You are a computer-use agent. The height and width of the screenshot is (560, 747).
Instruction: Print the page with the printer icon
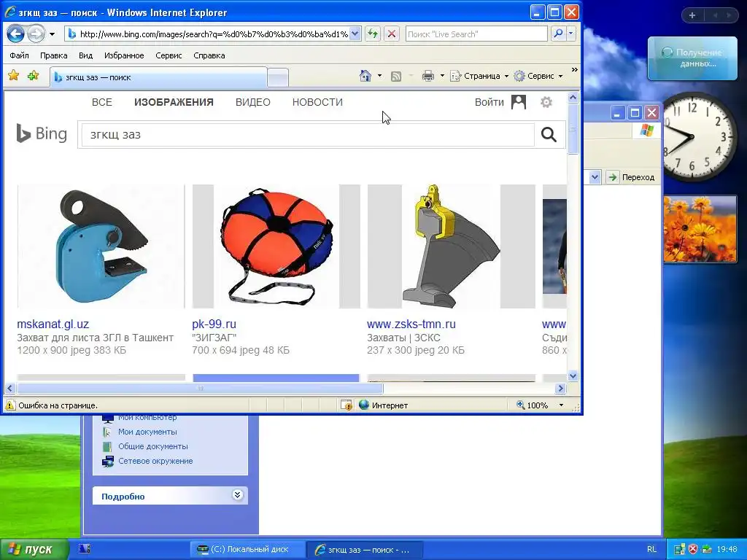pos(427,76)
